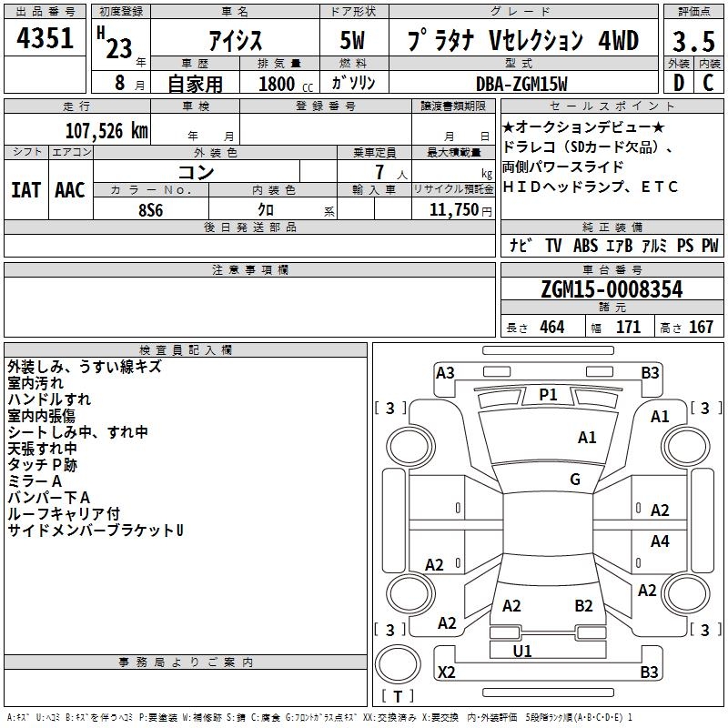Select interior color クロ

click(x=266, y=210)
